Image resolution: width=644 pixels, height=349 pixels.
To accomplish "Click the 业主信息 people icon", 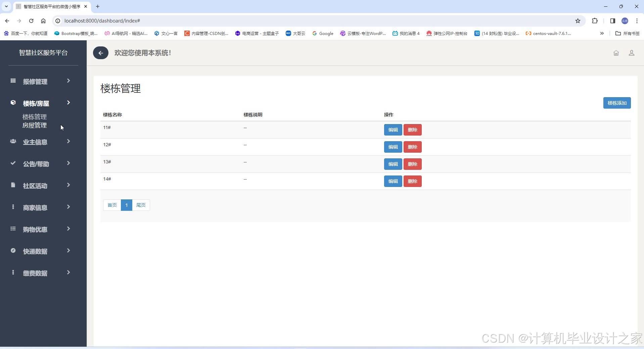I will (x=13, y=141).
